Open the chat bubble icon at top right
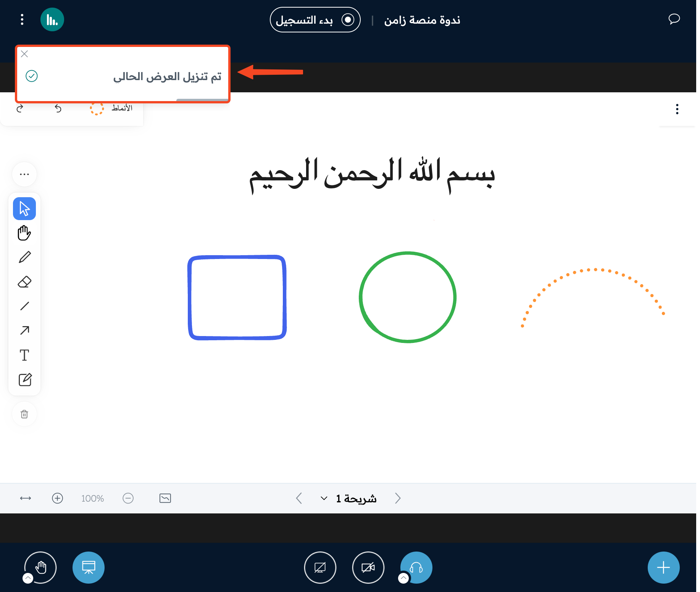The image size is (700, 592). coord(674,19)
